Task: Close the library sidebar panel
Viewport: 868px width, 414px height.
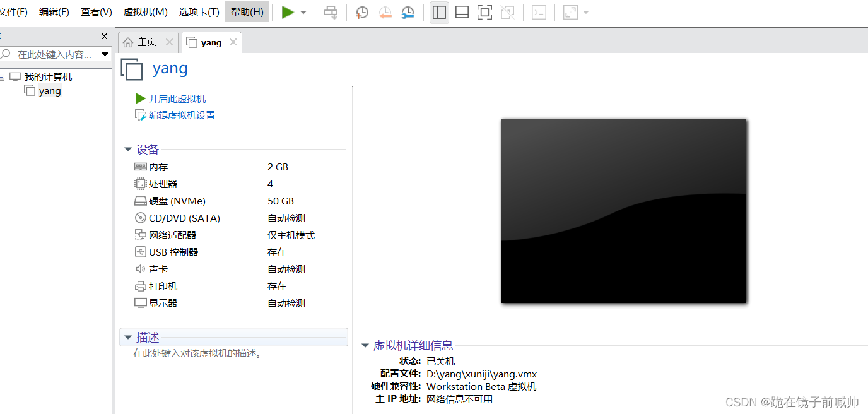Action: 105,37
